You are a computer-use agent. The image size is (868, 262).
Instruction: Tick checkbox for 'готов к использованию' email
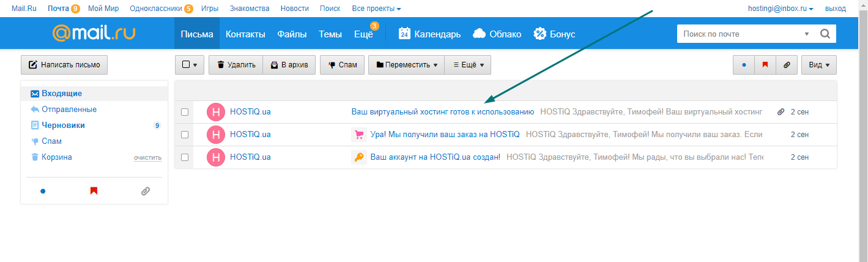(x=185, y=112)
